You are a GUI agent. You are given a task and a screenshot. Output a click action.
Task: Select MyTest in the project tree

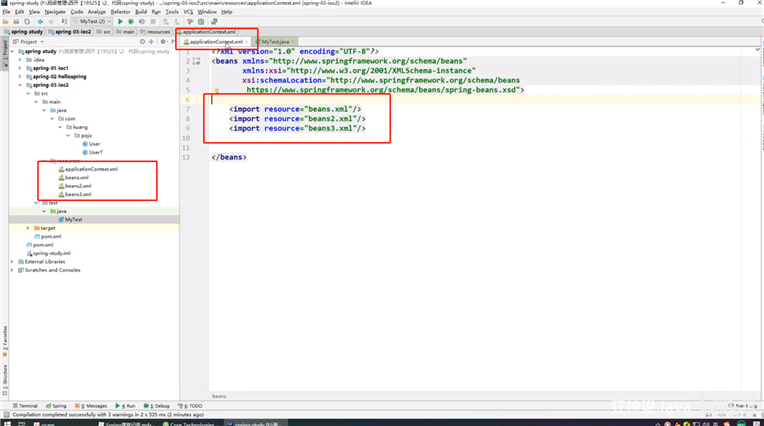pyautogui.click(x=71, y=219)
